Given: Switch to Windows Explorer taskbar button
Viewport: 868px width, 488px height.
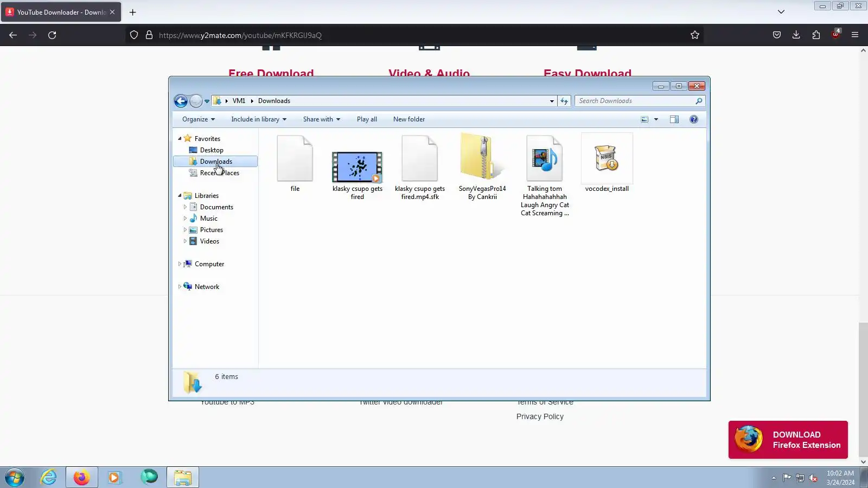Looking at the screenshot, I should (183, 478).
